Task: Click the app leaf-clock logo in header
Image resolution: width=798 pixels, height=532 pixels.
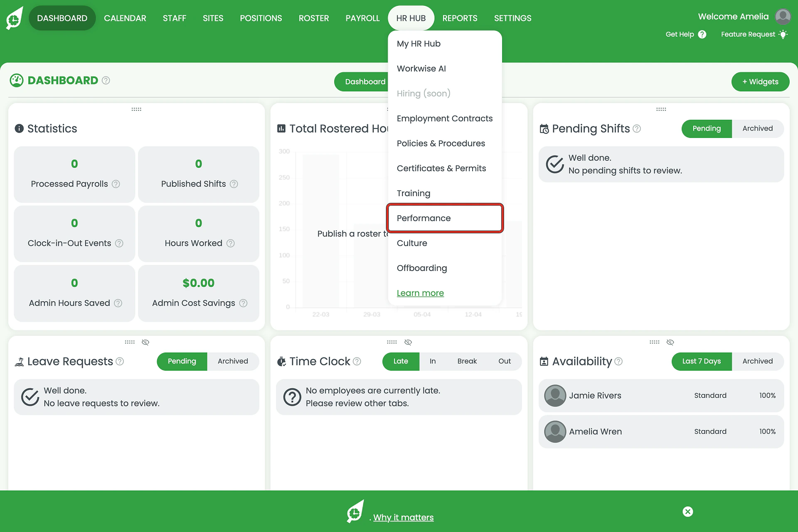Action: click(15, 18)
